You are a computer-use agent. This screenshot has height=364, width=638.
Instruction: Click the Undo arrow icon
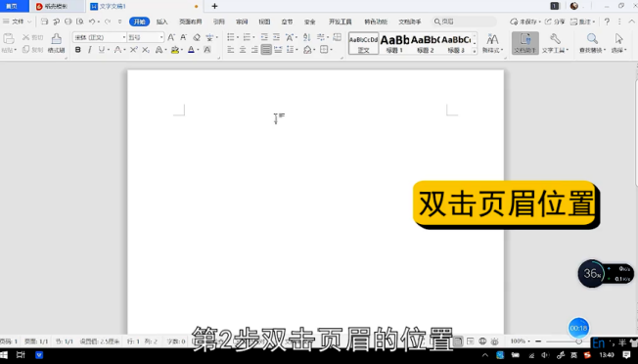[92, 22]
